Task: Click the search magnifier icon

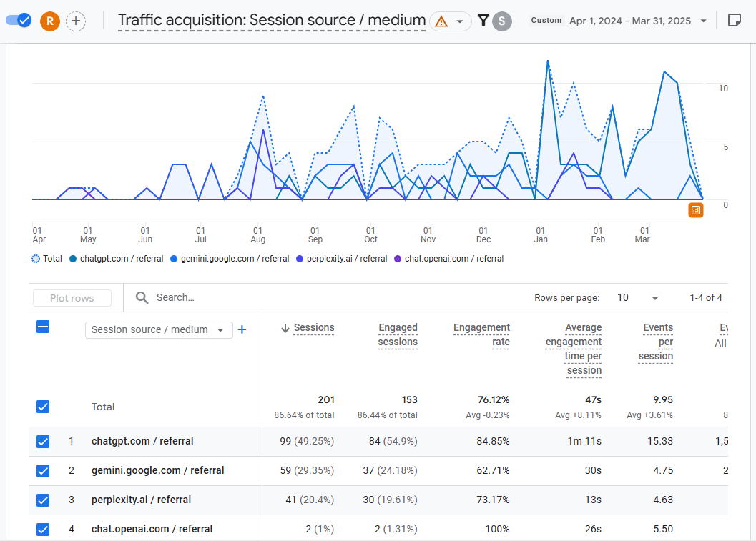Action: (142, 297)
